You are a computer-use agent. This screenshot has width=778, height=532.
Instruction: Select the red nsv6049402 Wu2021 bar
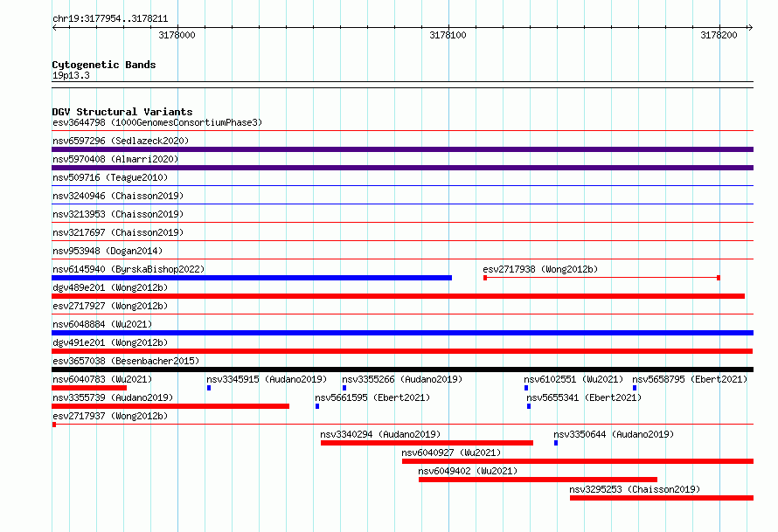point(538,480)
